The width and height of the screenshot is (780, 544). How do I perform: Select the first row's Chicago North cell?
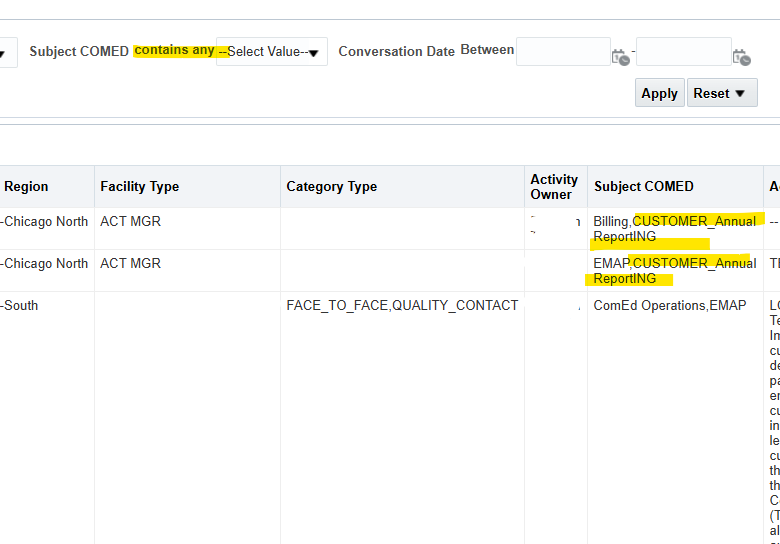47,229
